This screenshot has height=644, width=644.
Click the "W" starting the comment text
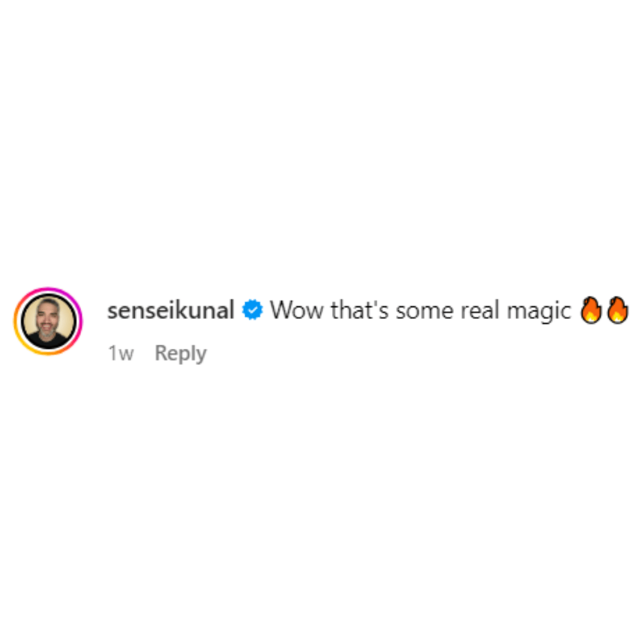tap(282, 310)
